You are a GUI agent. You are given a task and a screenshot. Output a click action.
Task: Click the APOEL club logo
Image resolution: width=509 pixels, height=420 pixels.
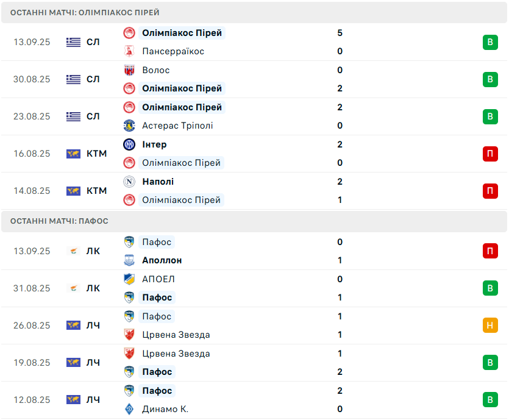click(129, 279)
